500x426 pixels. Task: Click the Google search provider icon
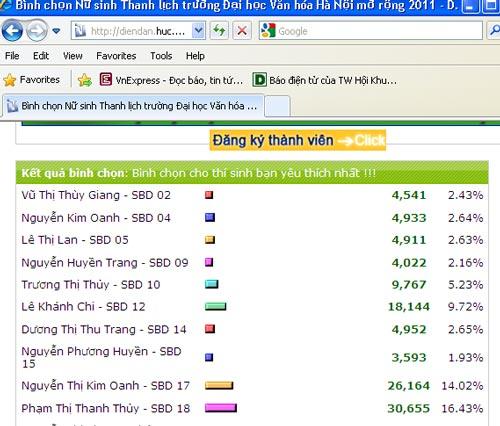point(268,31)
